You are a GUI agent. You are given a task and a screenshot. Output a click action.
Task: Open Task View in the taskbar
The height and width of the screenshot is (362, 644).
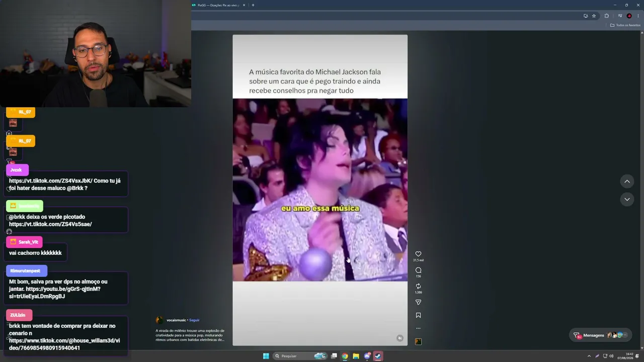coord(334,356)
